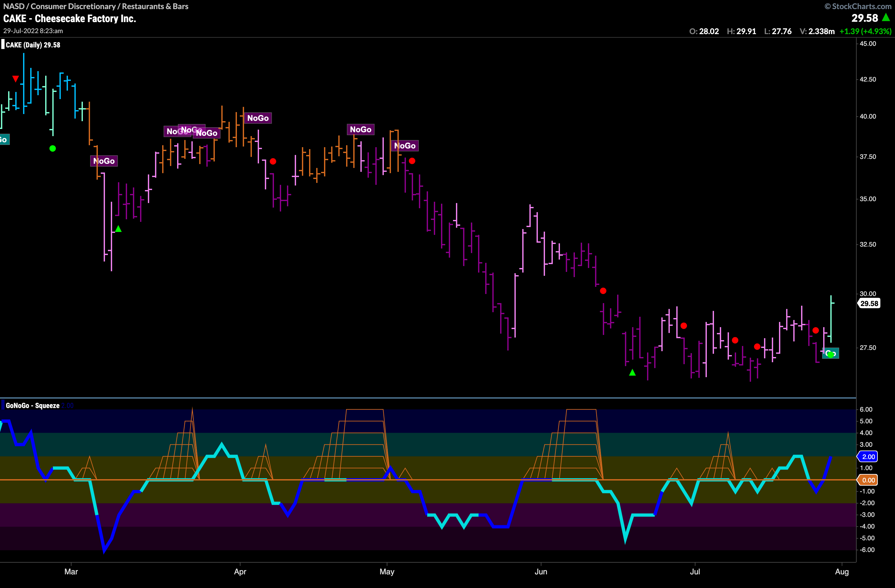Click the teal Go label at the latest bar
This screenshot has width=895, height=588.
tap(830, 353)
